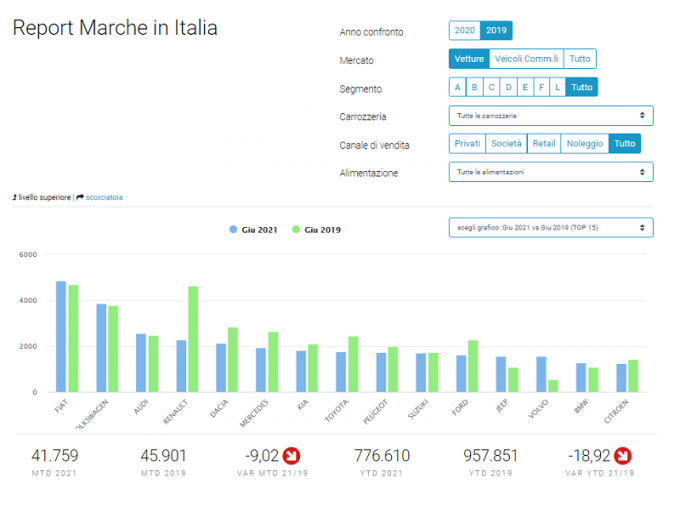
Task: Select segment C
Action: 491,87
